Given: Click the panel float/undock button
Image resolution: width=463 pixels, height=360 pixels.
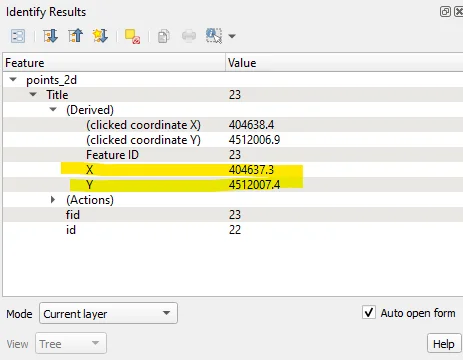Looking at the screenshot, I should (445, 12).
